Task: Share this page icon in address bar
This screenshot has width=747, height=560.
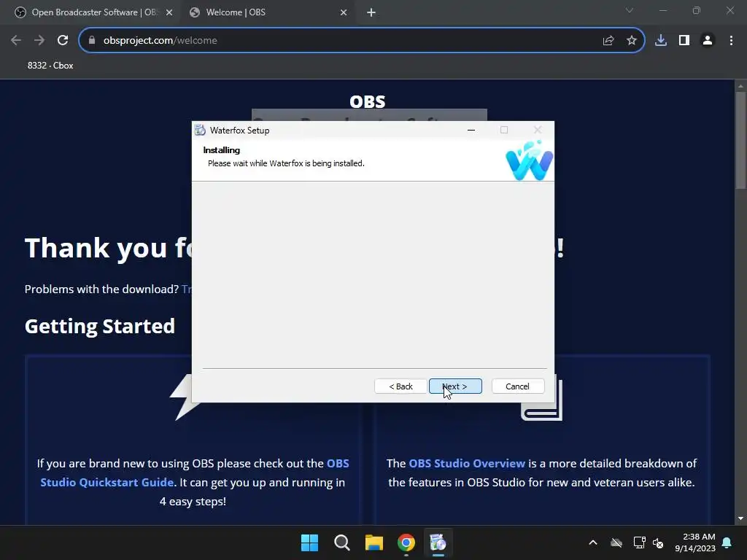Action: pyautogui.click(x=608, y=41)
